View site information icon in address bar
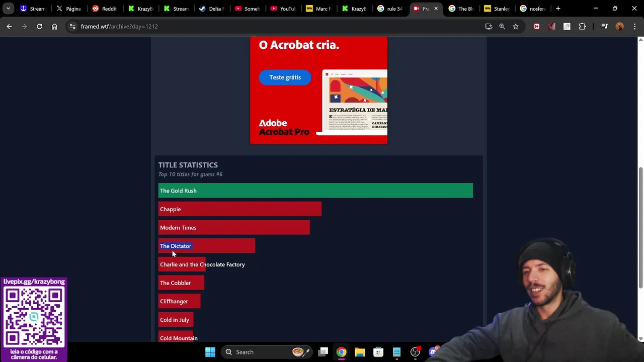 coord(72,26)
